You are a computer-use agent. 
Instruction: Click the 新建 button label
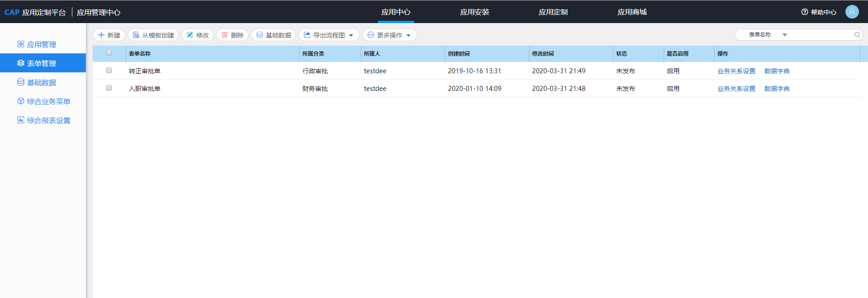pos(114,35)
